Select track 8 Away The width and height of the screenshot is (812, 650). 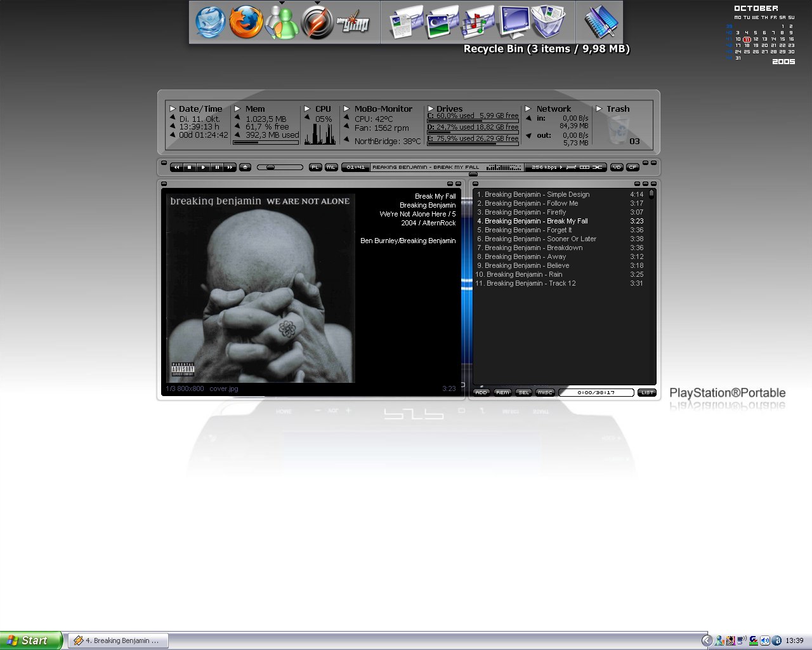coord(560,256)
